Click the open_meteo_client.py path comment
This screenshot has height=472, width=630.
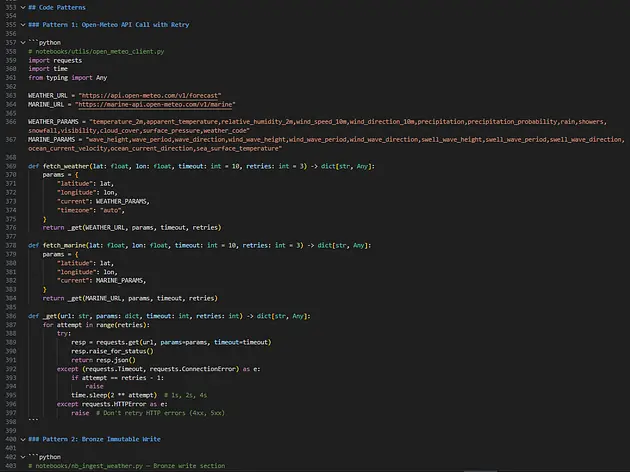pos(96,51)
